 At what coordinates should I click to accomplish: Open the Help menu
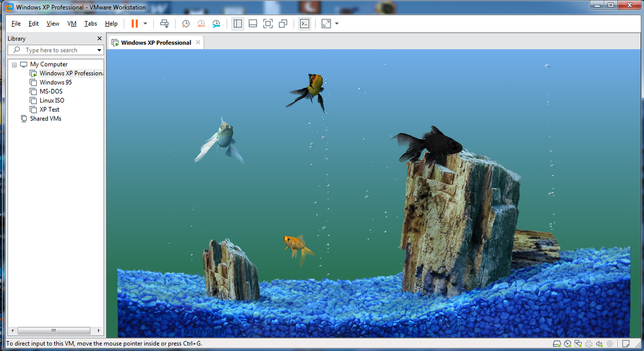[111, 24]
